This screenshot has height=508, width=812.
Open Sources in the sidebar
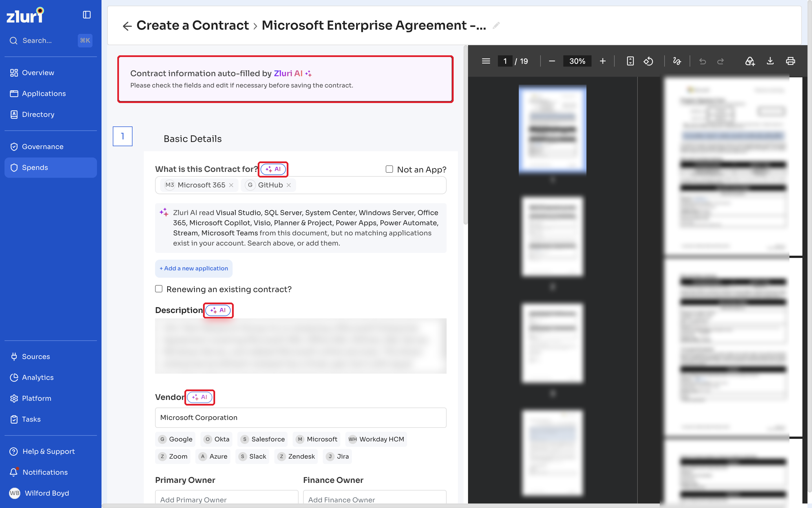click(51, 356)
